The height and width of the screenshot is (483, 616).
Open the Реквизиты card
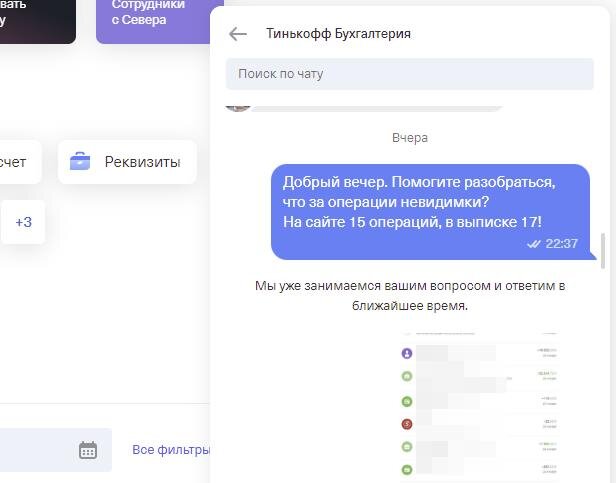coord(127,162)
